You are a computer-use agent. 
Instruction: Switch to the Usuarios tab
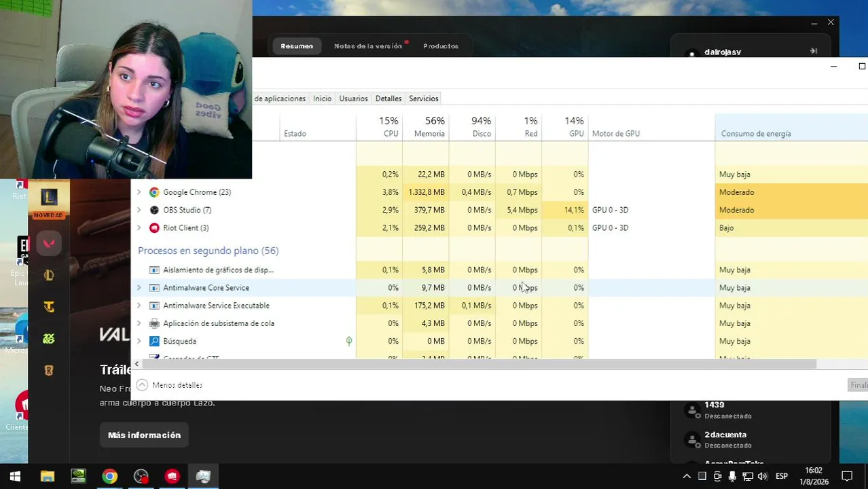[x=353, y=98]
